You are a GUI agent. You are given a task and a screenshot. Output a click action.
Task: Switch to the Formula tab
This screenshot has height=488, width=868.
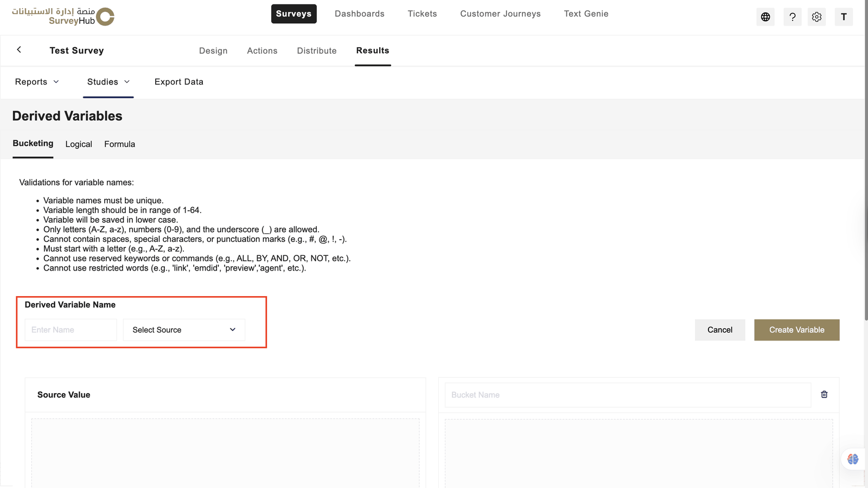pyautogui.click(x=119, y=144)
